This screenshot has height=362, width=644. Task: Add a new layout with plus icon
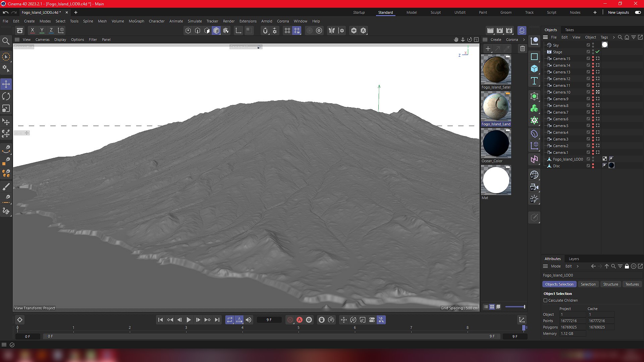coord(595,12)
